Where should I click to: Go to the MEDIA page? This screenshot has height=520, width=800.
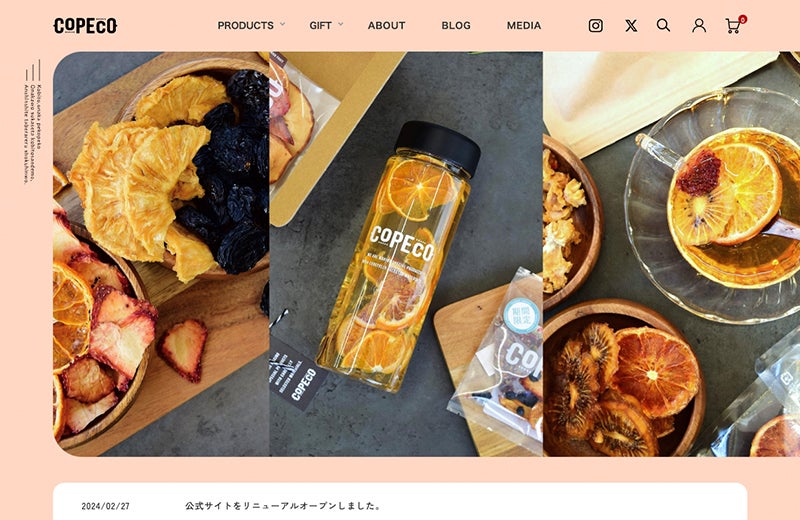[x=523, y=26]
